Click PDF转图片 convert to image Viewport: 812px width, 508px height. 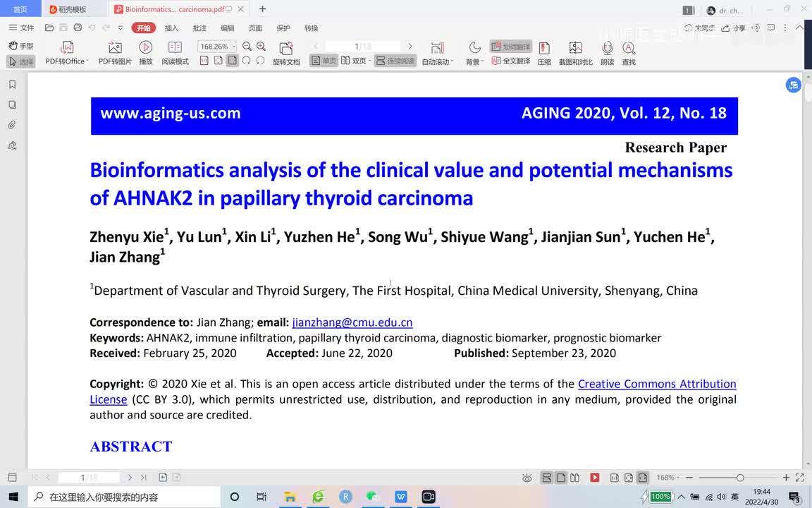115,53
